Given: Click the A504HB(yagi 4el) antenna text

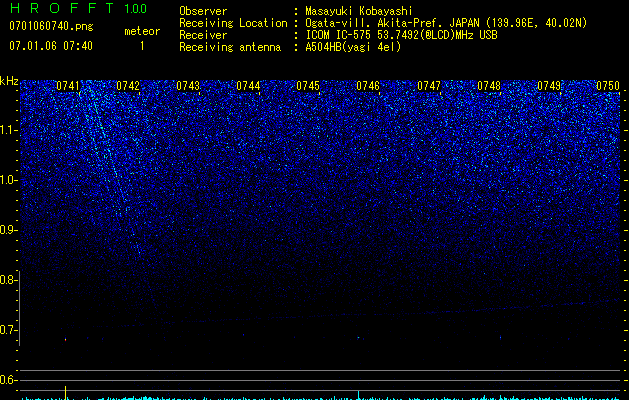Looking at the screenshot, I should tap(353, 47).
